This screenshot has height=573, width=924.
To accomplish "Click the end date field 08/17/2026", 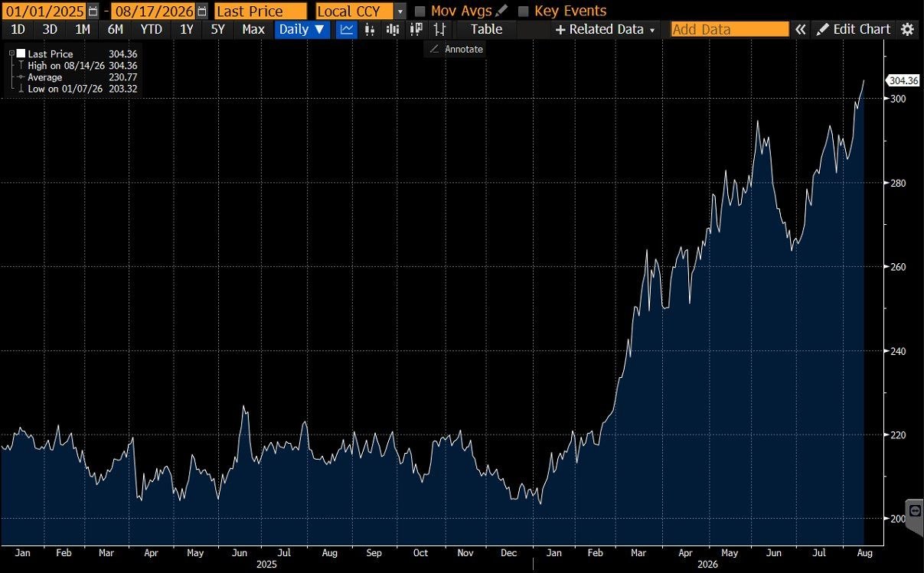I will coord(154,11).
